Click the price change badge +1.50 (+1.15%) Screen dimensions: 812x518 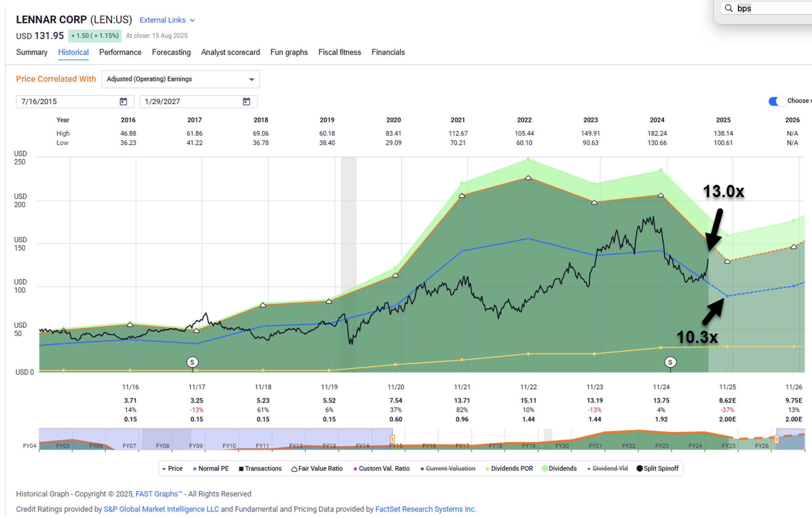click(x=95, y=36)
